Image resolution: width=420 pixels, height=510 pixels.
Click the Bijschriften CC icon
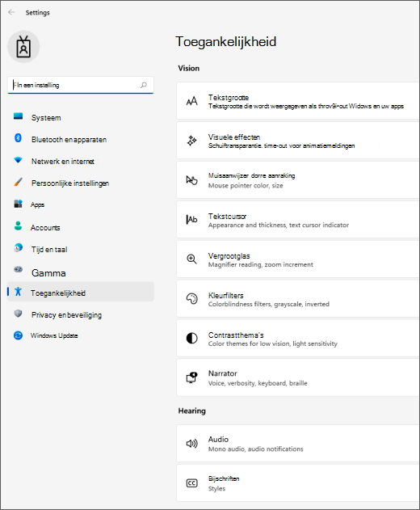[191, 483]
